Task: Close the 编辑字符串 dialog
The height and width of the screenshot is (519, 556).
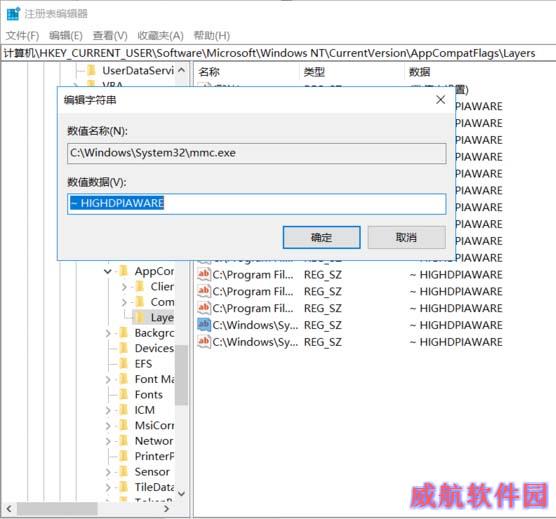Action: point(440,100)
